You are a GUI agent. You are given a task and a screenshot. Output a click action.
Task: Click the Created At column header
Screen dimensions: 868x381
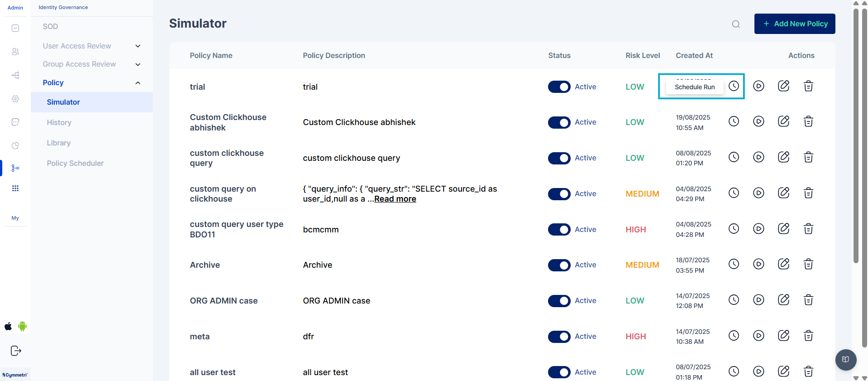click(x=694, y=55)
